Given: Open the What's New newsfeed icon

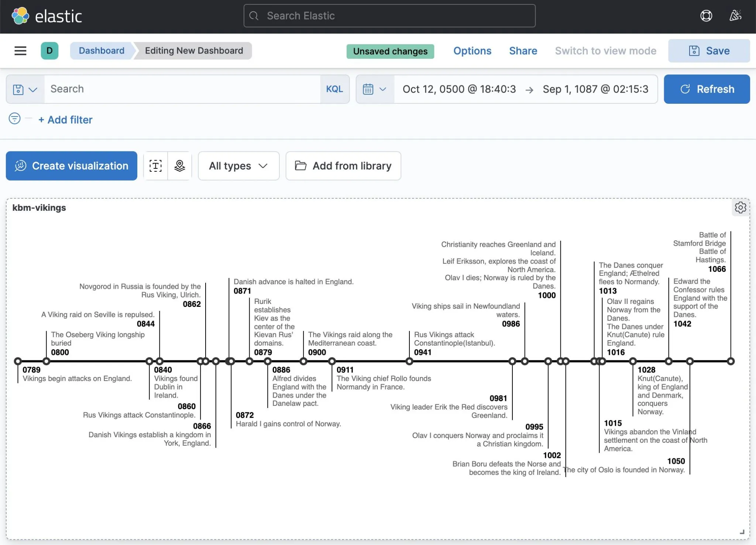Looking at the screenshot, I should [735, 16].
